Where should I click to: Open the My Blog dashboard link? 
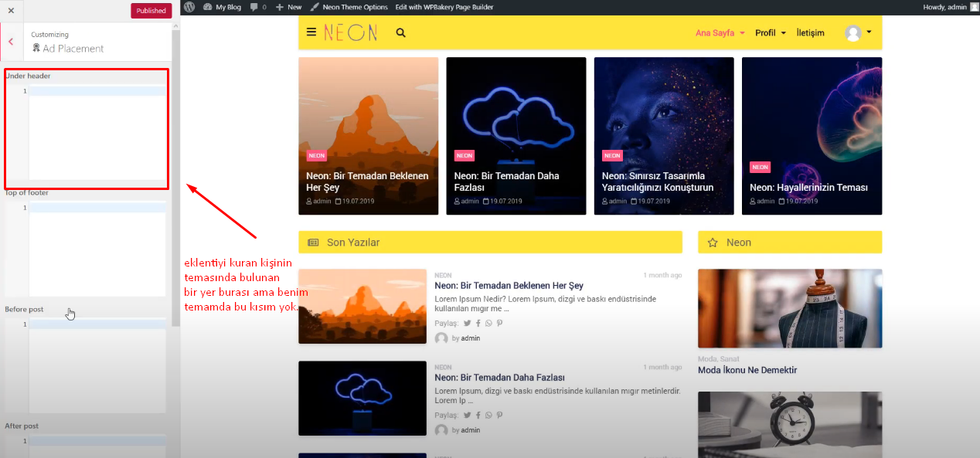point(223,7)
